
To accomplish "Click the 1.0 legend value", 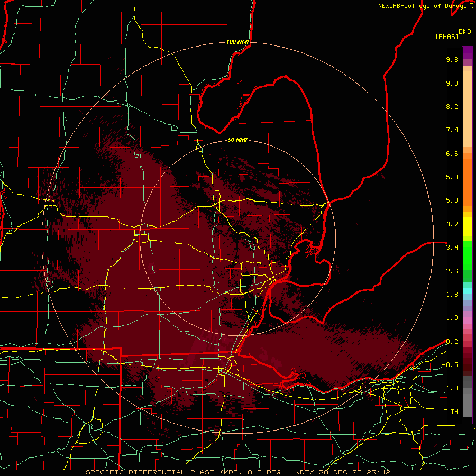I will pos(452,318).
